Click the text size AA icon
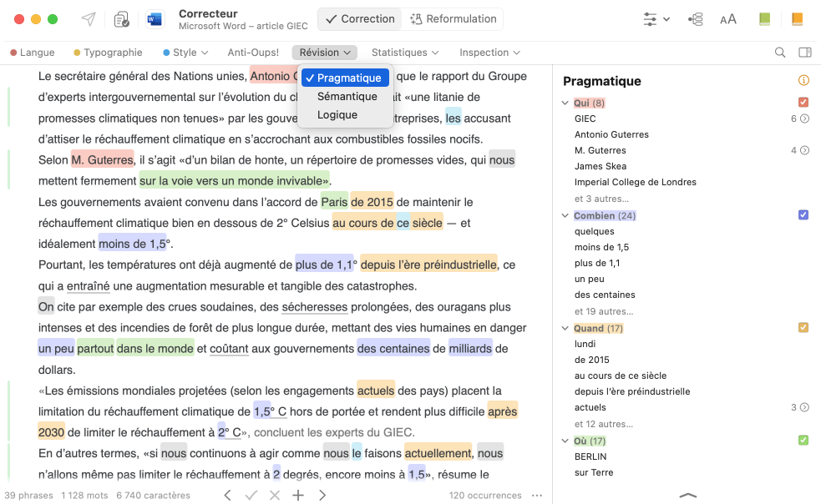 (728, 19)
